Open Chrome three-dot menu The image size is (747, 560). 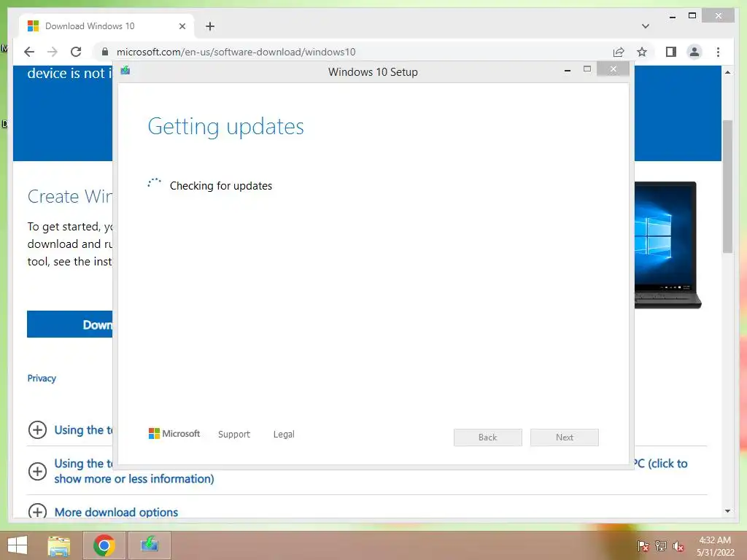718,52
